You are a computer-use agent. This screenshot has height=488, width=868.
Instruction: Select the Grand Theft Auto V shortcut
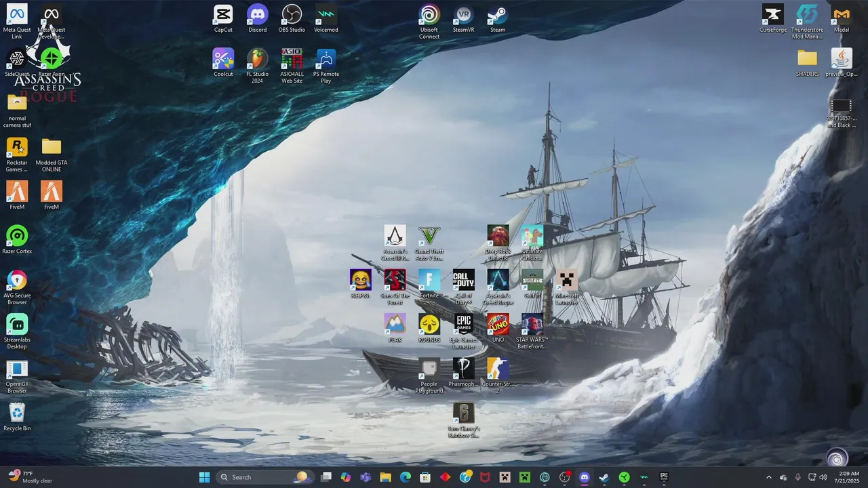[x=429, y=243]
